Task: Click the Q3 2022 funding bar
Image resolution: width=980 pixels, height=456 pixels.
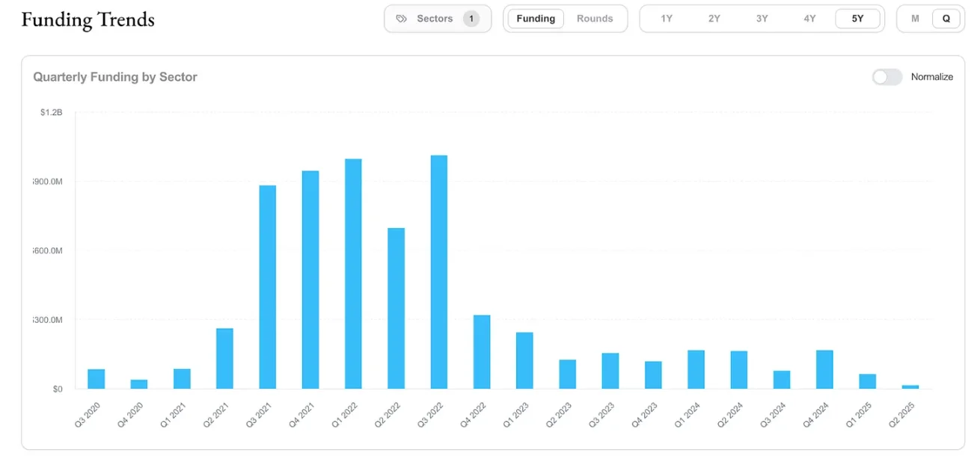Action: pos(439,272)
